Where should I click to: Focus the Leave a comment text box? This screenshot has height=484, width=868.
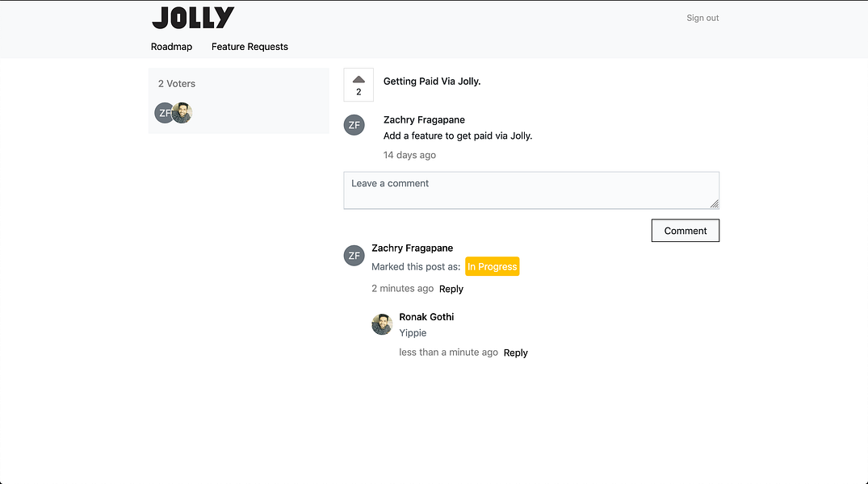(x=531, y=190)
